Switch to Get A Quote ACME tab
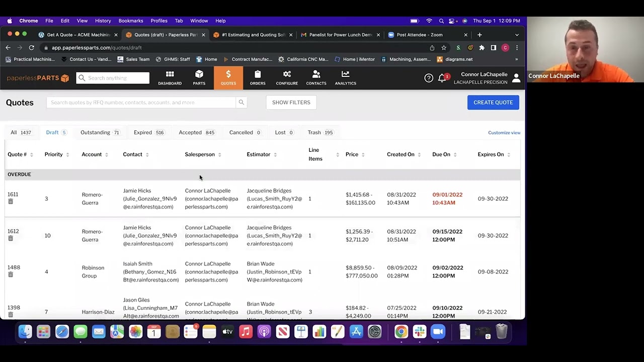Viewport: 644px width, 362px height. (78, 35)
